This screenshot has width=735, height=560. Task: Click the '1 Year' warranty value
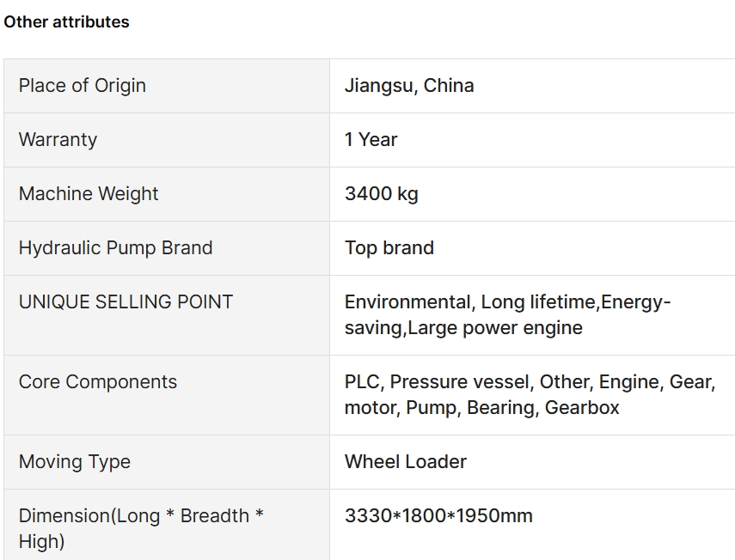371,139
